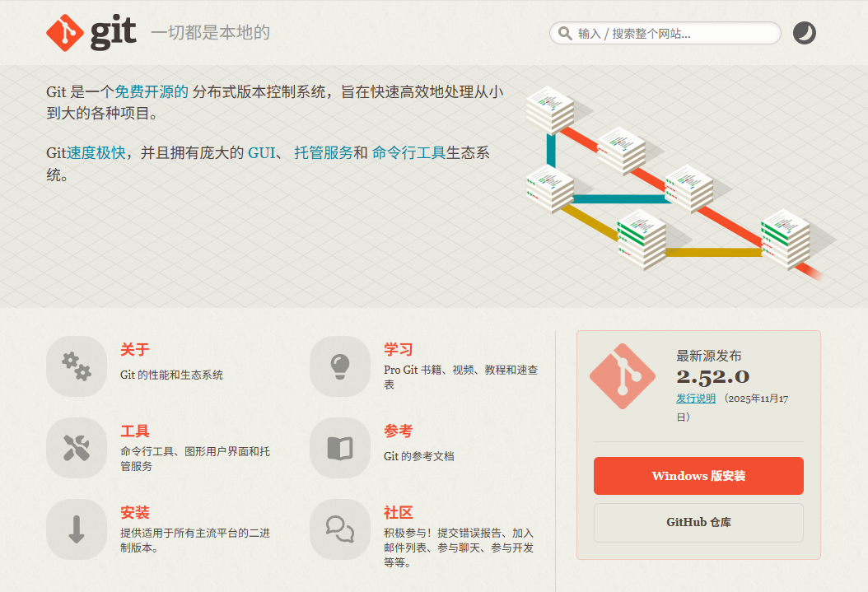Image resolution: width=868 pixels, height=592 pixels.
Task: Open the GitHub 仓库 button
Action: [698, 522]
